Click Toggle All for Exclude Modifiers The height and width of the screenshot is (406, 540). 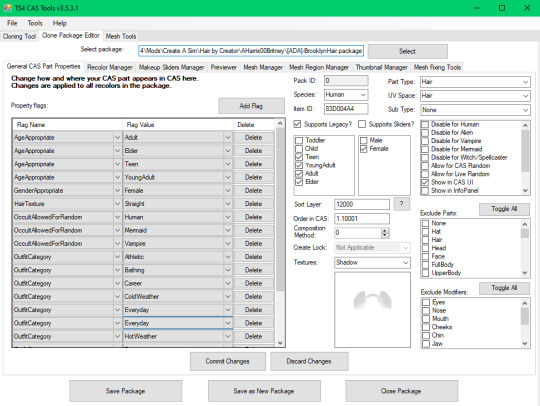click(504, 288)
